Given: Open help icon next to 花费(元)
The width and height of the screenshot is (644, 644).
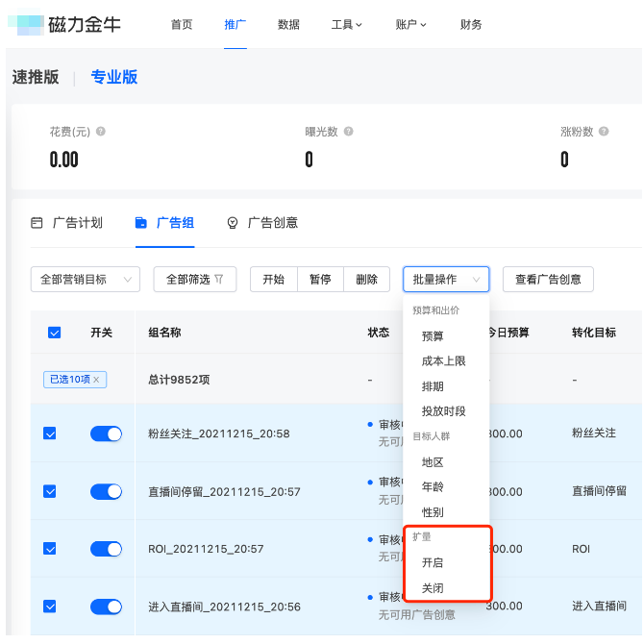Looking at the screenshot, I should pyautogui.click(x=101, y=132).
